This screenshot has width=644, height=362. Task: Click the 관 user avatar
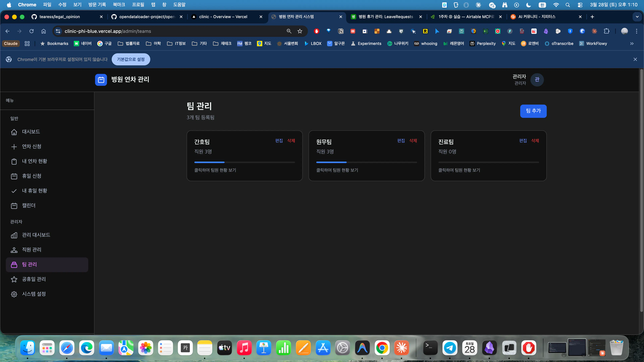[x=537, y=80]
